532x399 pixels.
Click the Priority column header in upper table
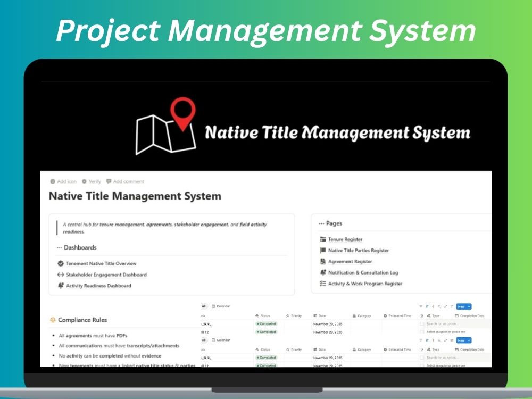tap(294, 316)
